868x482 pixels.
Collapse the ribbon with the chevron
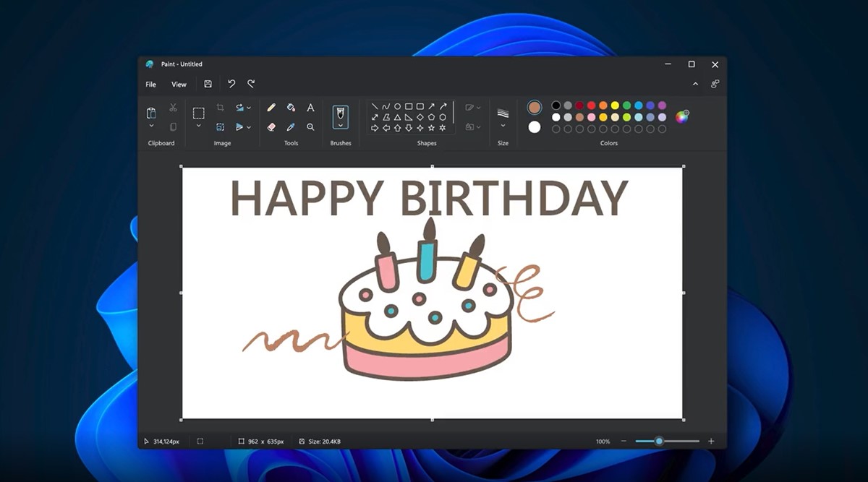(695, 84)
